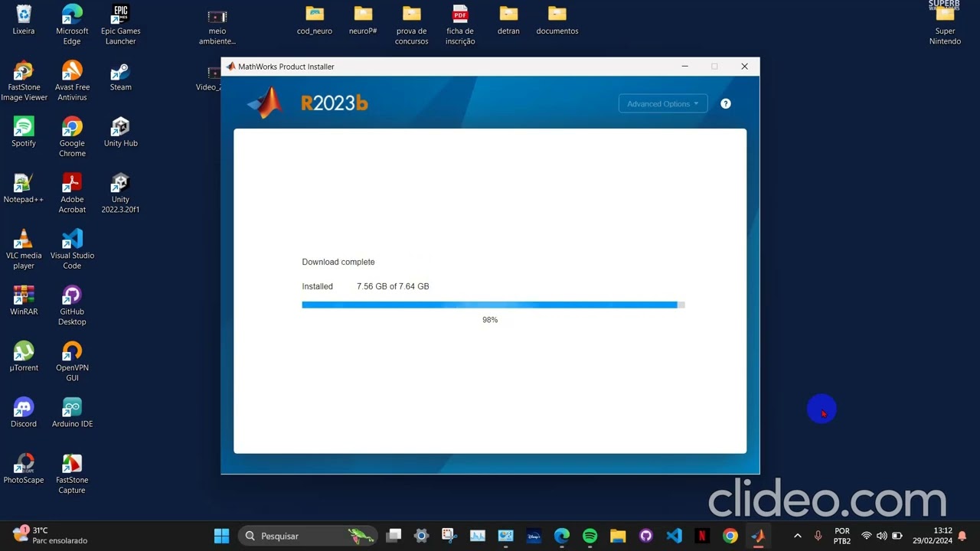The image size is (980, 551).
Task: Click the MATLAB installer taskbar icon
Action: [x=758, y=536]
